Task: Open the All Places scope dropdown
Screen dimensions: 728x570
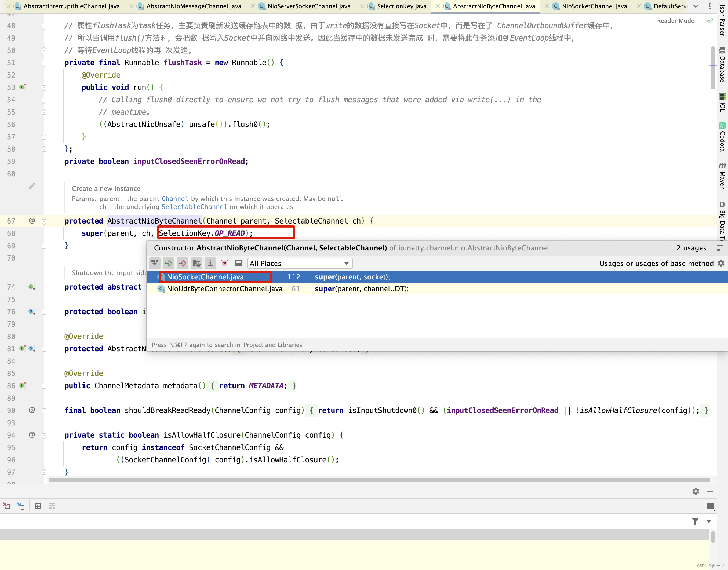Action: tap(300, 263)
